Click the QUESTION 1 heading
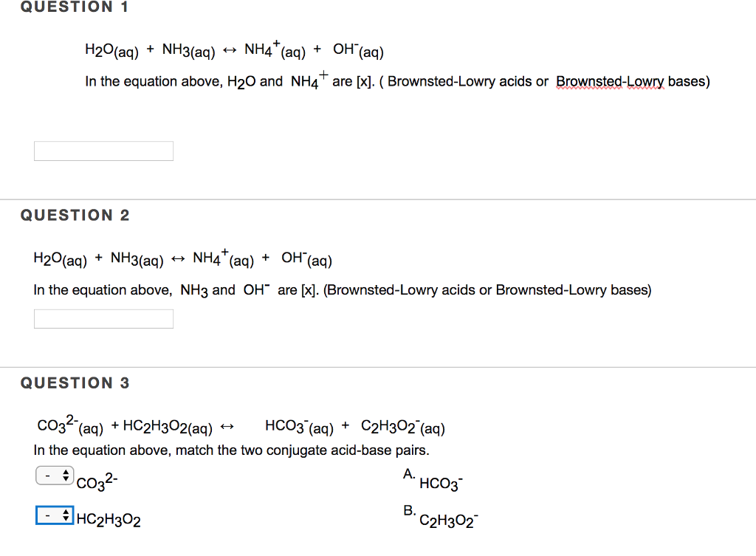The image size is (756, 556). click(x=73, y=7)
